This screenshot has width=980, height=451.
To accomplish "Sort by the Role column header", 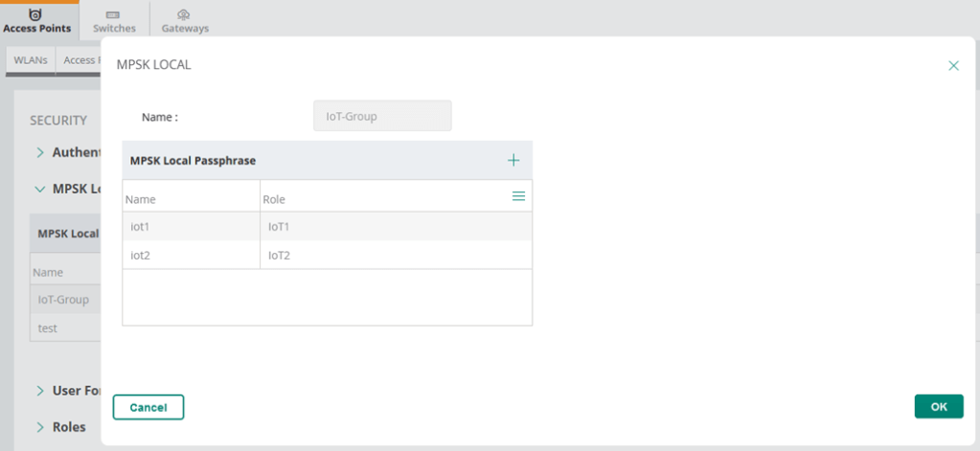I will coord(275,199).
